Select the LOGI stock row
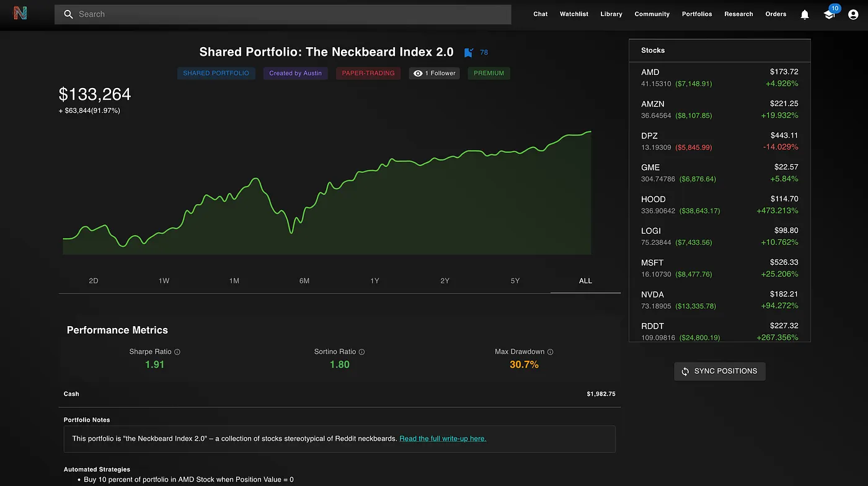This screenshot has height=486, width=868. tap(720, 236)
